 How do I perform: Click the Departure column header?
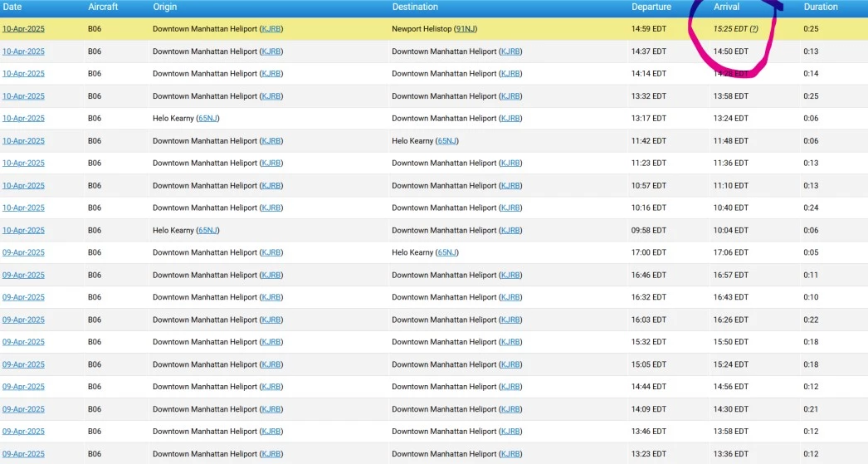(651, 7)
